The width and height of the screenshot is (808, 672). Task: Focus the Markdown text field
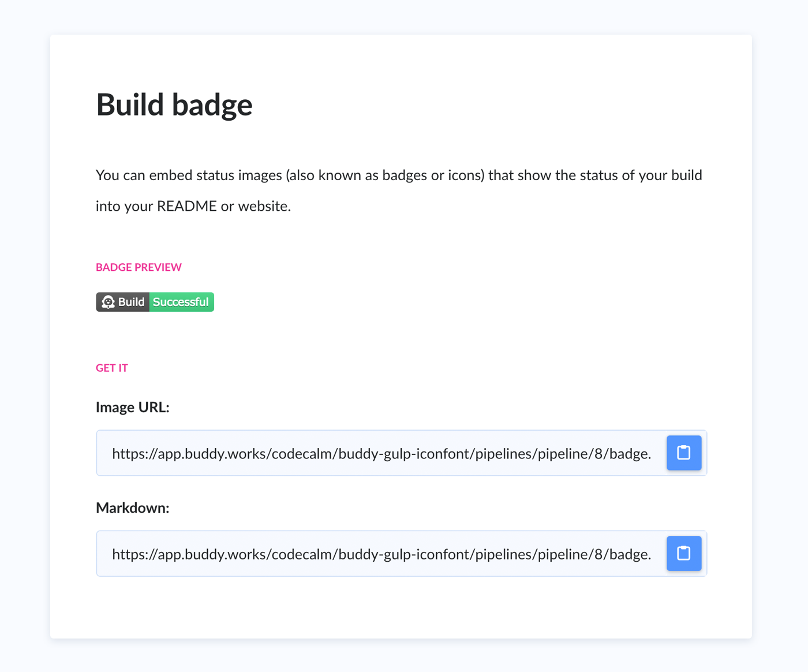pyautogui.click(x=381, y=553)
